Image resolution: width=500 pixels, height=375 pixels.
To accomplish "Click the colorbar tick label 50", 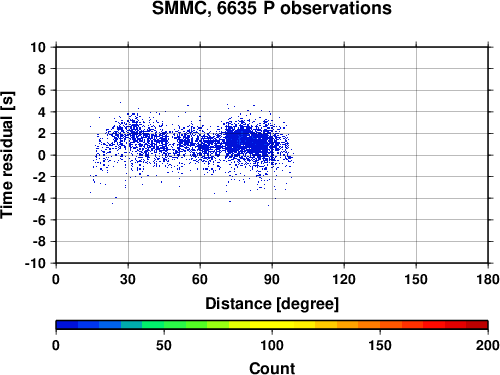I will click(164, 345).
